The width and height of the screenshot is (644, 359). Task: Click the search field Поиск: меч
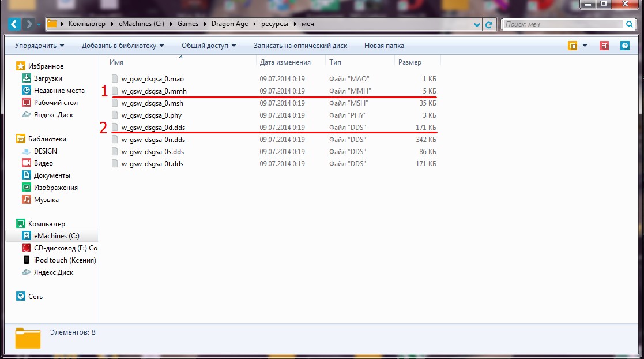point(562,24)
